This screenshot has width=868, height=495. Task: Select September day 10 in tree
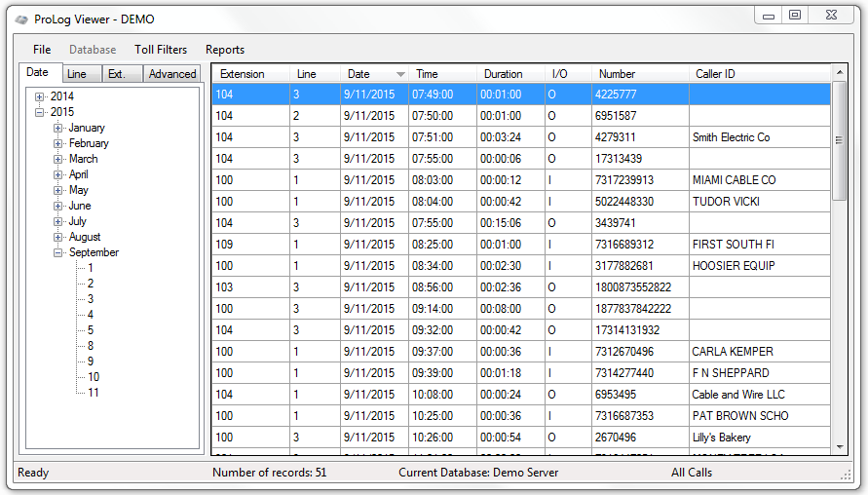tap(93, 377)
